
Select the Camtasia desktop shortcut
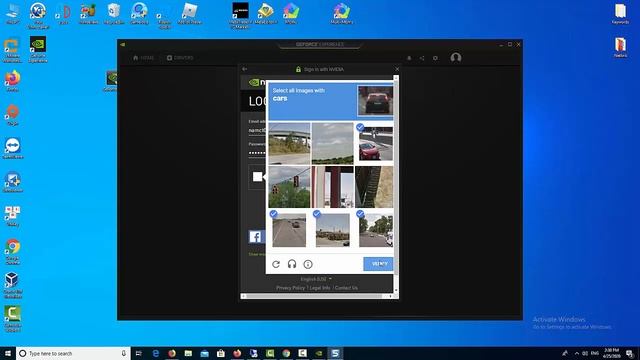pyautogui.click(x=13, y=319)
